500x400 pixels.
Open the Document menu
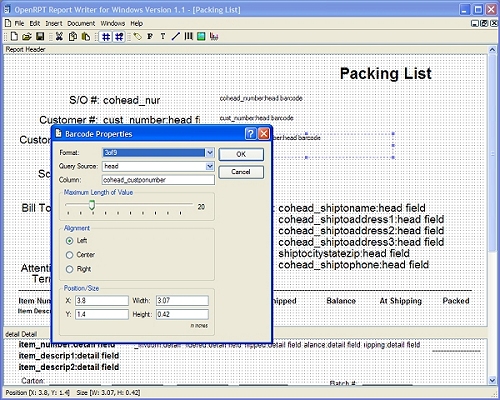81,23
